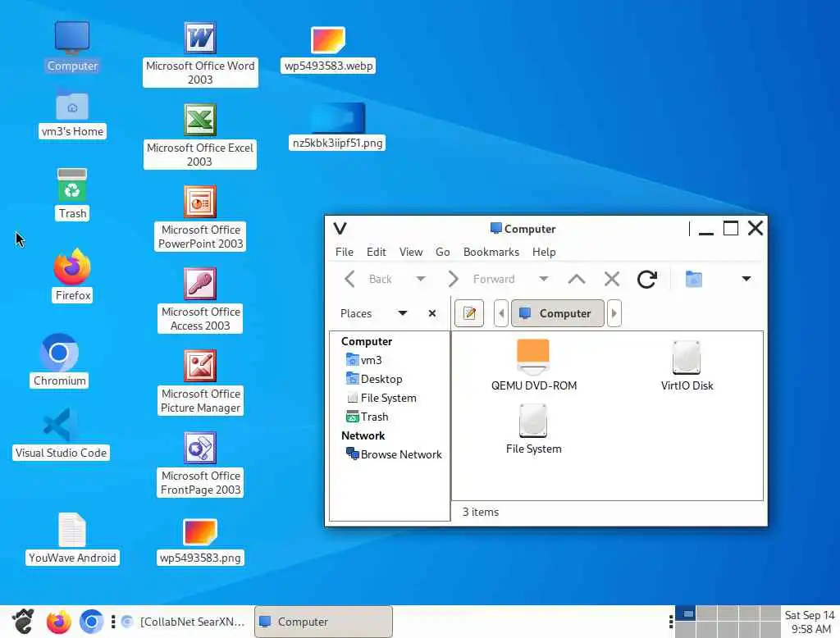Viewport: 840px width, 638px height.
Task: Click the Computer taskbar window button
Action: (x=323, y=622)
